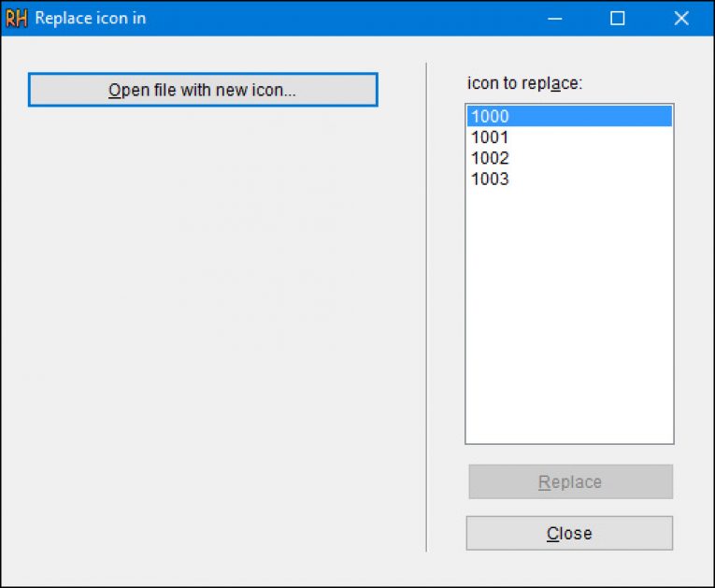Screen dimensions: 715x588
Task: Maximize the Replace icon window
Action: pos(618,19)
